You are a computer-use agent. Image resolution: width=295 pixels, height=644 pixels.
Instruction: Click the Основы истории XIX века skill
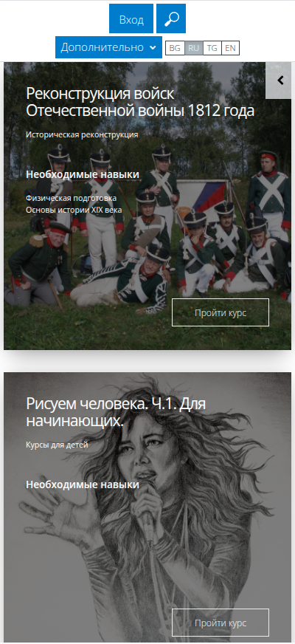coord(74,210)
